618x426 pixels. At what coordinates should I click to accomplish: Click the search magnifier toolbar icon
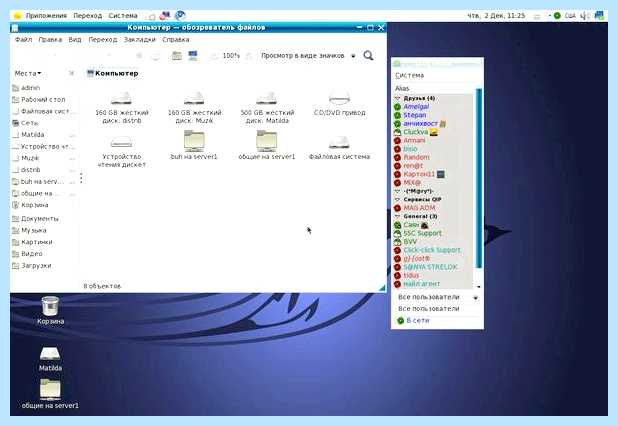point(368,56)
